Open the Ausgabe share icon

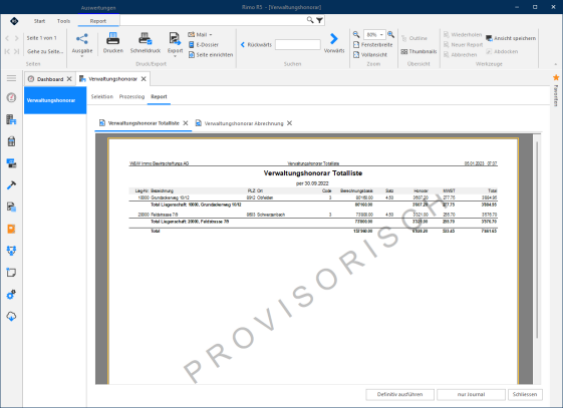pyautogui.click(x=82, y=39)
